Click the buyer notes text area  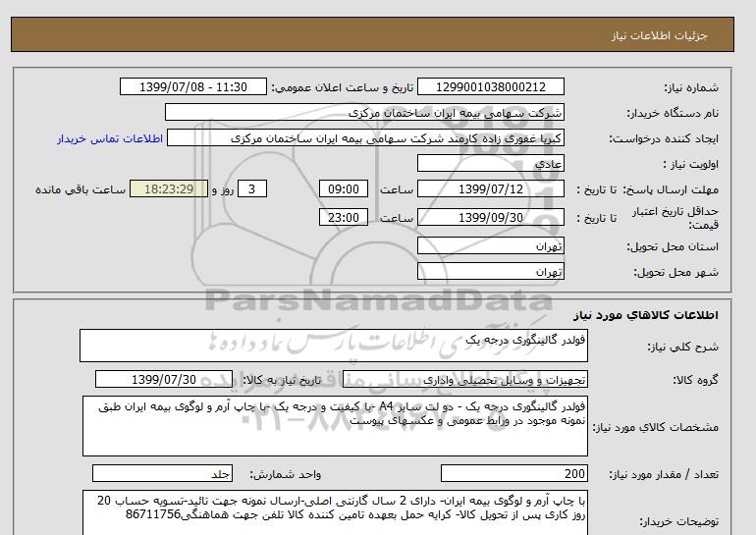click(x=335, y=512)
